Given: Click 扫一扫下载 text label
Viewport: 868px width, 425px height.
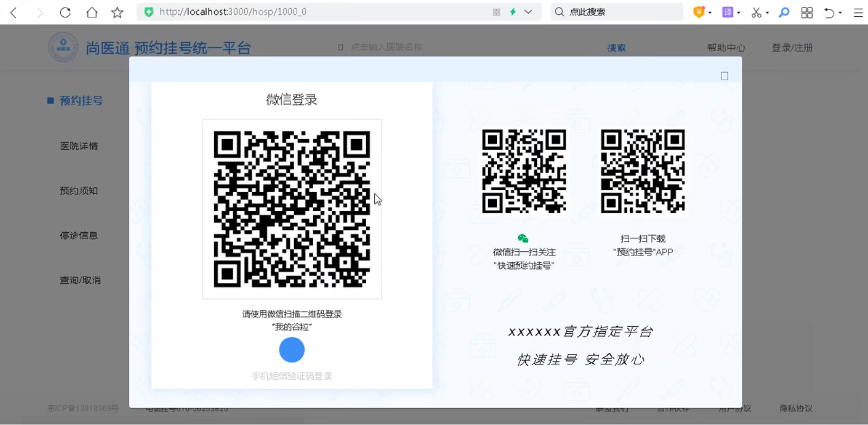Looking at the screenshot, I should point(643,238).
